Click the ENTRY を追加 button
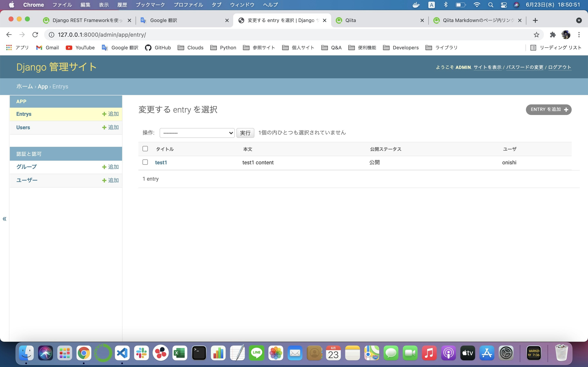The width and height of the screenshot is (588, 367). tap(548, 110)
